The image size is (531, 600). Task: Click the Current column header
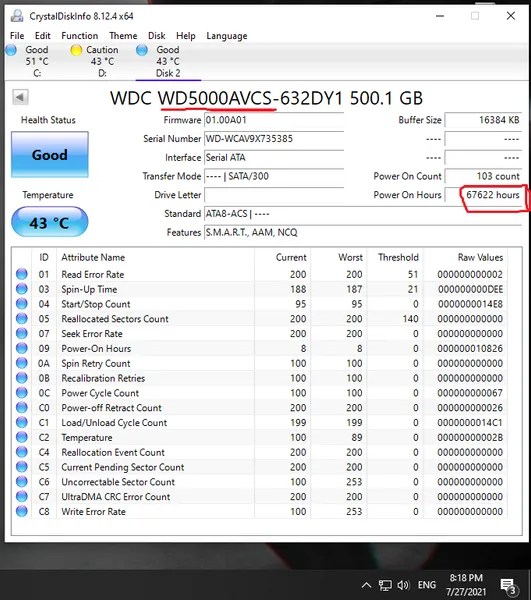tap(291, 257)
